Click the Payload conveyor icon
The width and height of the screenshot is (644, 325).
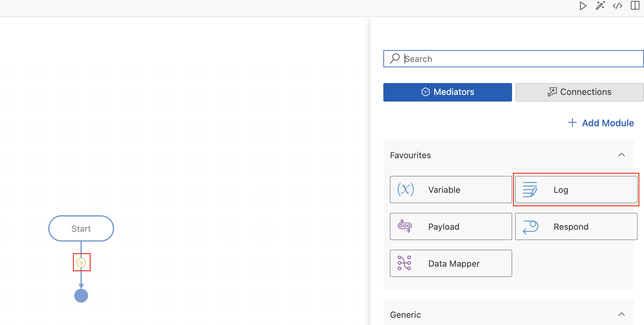pos(405,226)
